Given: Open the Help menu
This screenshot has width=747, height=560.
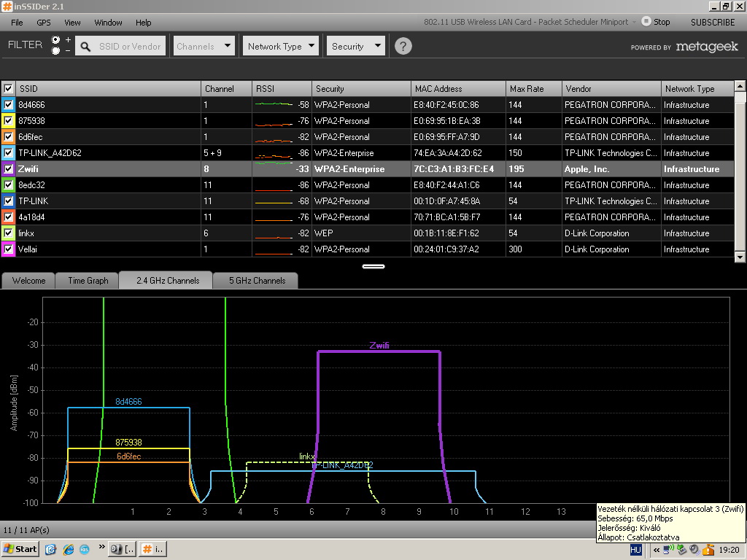Looking at the screenshot, I should (143, 23).
